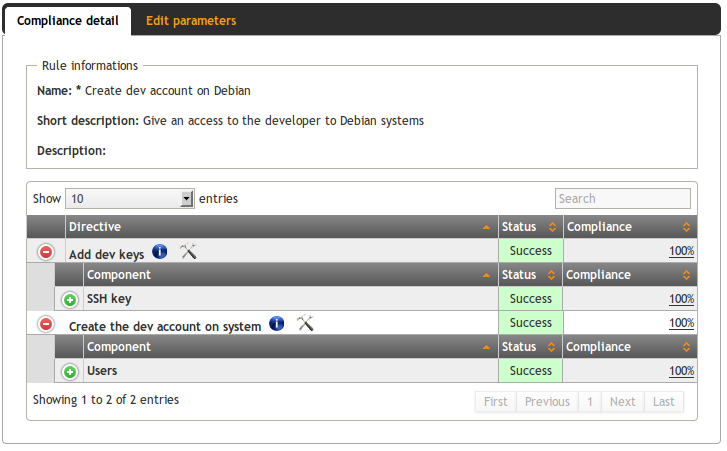Open 100% compliance link for SSH key
The width and height of the screenshot is (727, 451).
coord(681,299)
